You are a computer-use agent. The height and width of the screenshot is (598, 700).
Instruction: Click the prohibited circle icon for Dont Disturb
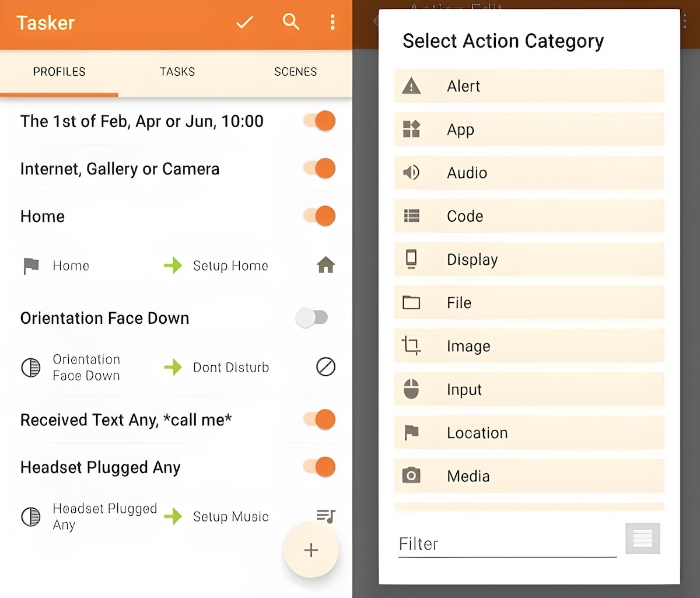325,368
